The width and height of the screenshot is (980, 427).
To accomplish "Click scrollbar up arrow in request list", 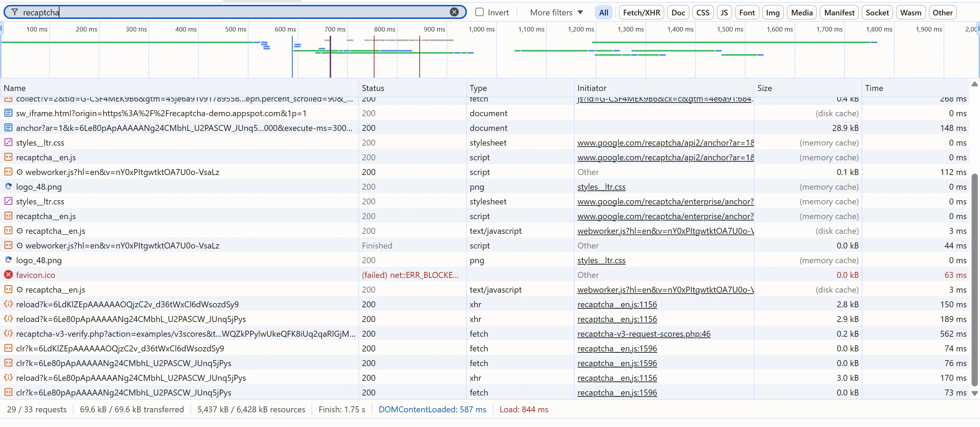I will (974, 84).
